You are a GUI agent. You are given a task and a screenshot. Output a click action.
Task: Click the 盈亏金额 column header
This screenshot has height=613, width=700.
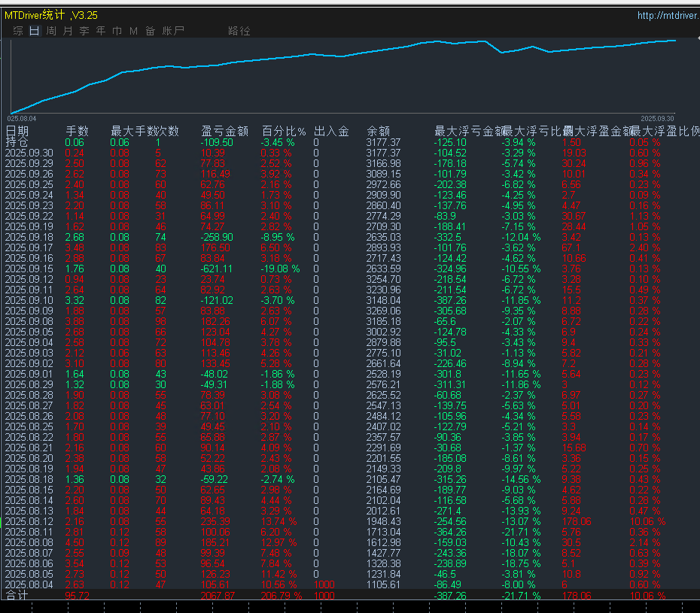[224, 131]
